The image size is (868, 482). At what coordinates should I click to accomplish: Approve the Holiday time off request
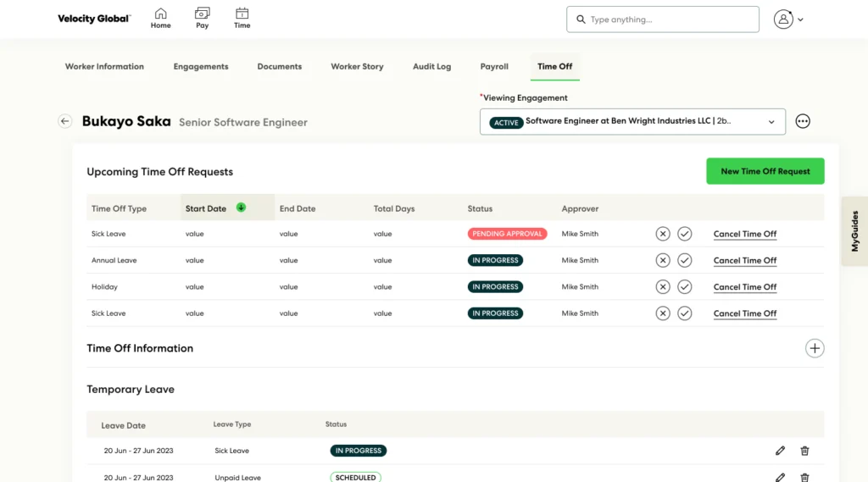coord(685,286)
